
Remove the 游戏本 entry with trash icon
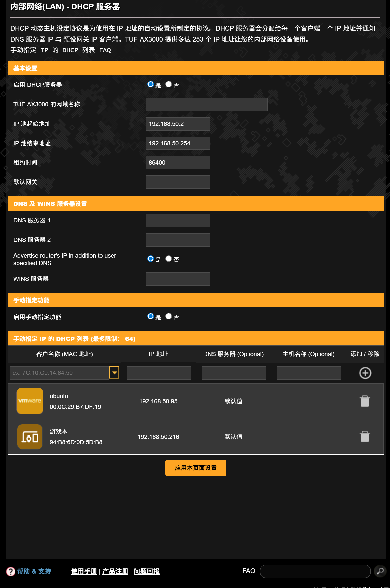(365, 437)
